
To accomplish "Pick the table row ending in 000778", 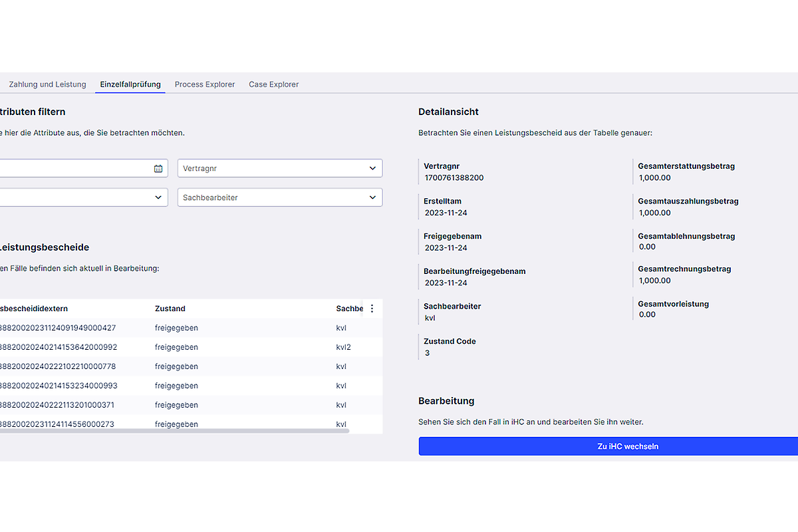I will pos(59,366).
